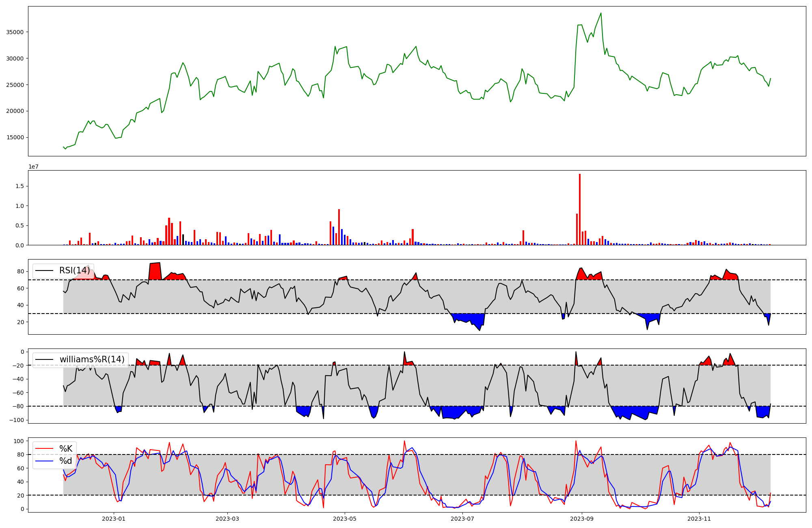Click the 2023-03 x-axis date label
The width and height of the screenshot is (812, 528).
click(x=227, y=519)
